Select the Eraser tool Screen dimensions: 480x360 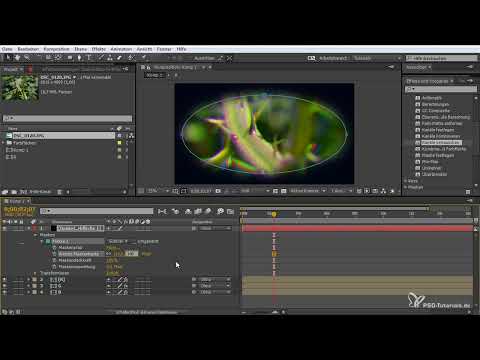coord(119,58)
